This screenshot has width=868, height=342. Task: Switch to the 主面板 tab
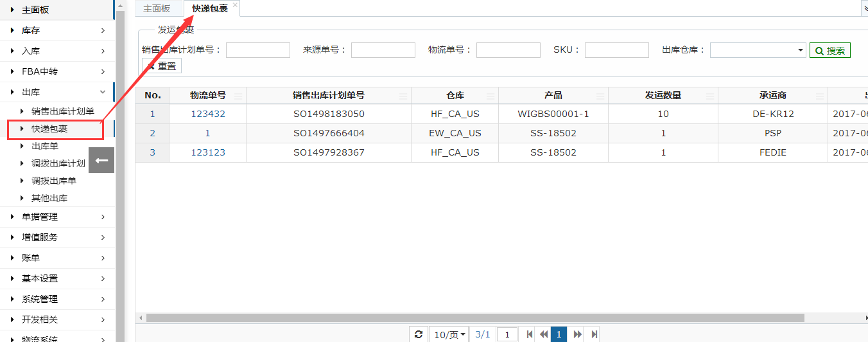click(157, 8)
